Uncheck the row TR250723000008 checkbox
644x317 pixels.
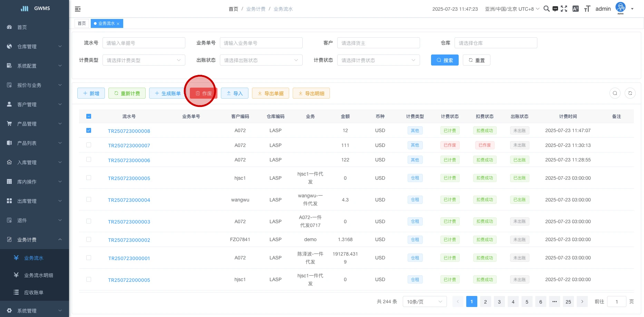(89, 130)
